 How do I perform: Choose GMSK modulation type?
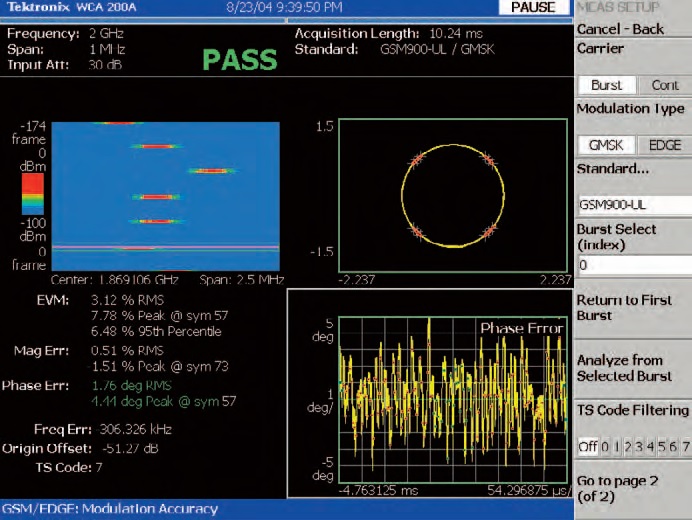pos(606,145)
